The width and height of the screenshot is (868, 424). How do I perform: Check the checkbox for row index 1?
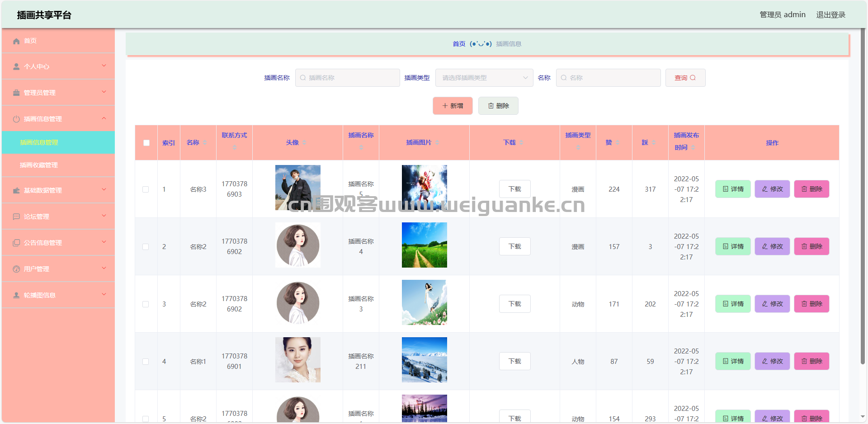pos(146,189)
